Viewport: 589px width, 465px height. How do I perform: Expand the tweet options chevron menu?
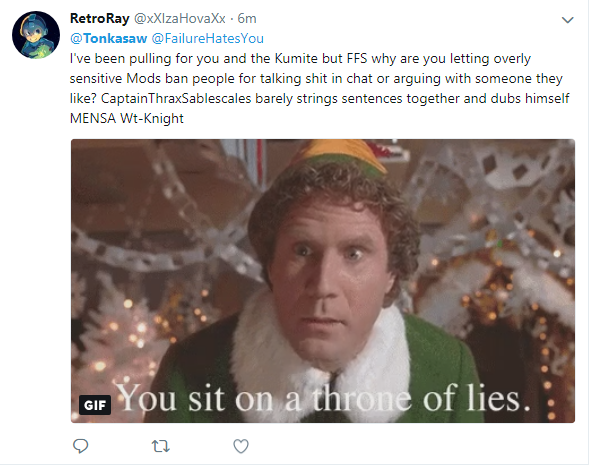[567, 20]
